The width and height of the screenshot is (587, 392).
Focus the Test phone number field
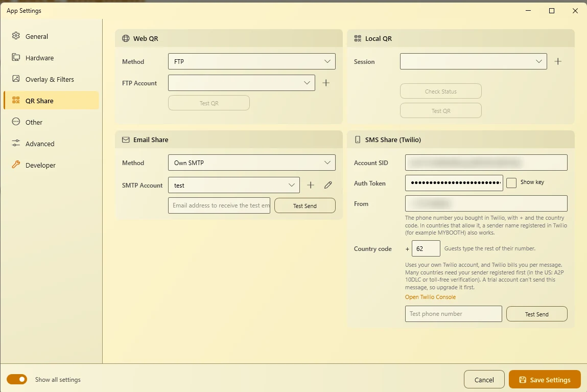coord(453,314)
